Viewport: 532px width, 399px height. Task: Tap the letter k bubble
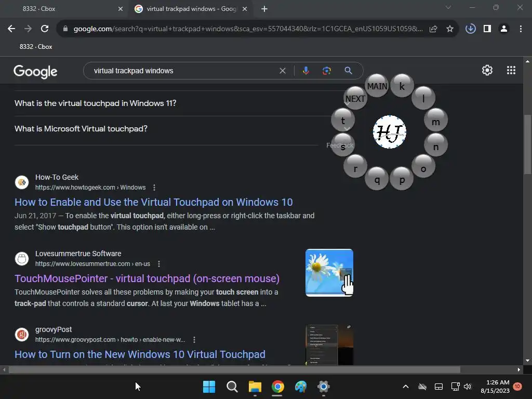[x=402, y=86]
